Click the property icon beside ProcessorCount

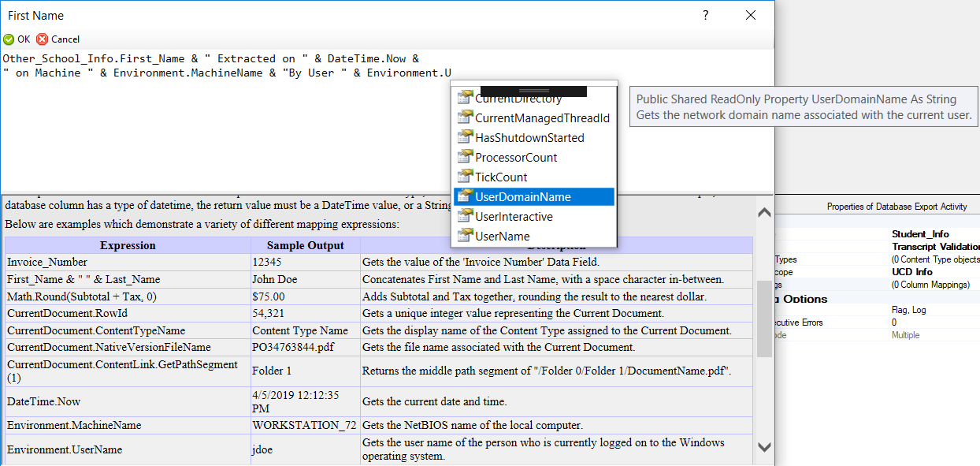(466, 158)
